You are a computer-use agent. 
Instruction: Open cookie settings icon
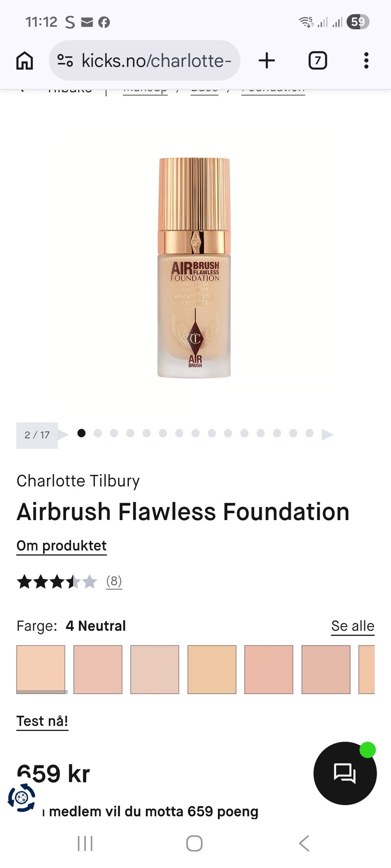point(22,798)
